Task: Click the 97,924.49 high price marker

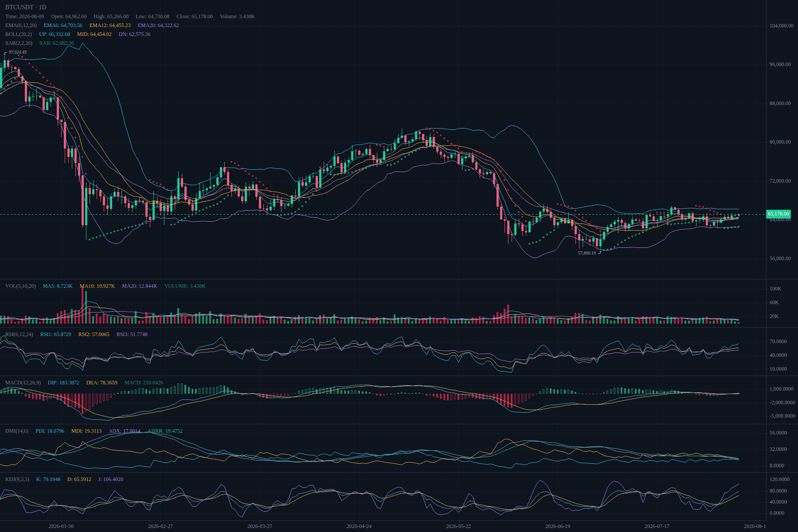Action: click(18, 52)
